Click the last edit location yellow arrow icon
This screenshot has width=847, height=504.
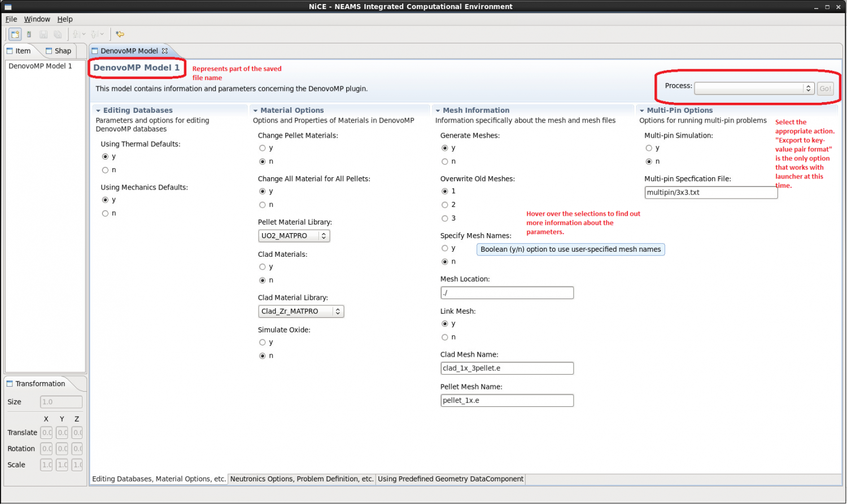click(x=120, y=34)
